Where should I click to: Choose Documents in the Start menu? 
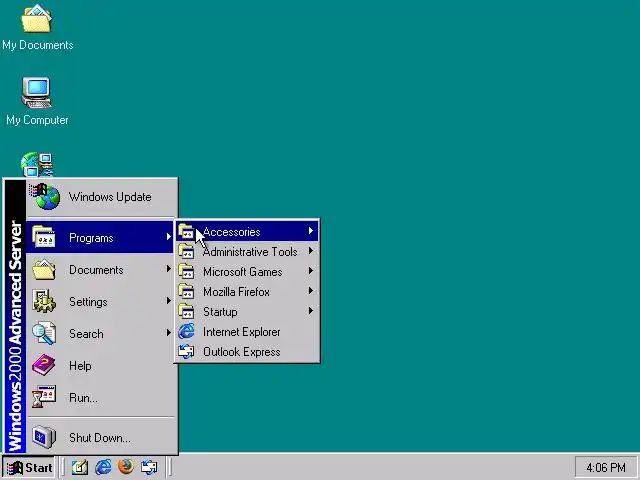101,269
